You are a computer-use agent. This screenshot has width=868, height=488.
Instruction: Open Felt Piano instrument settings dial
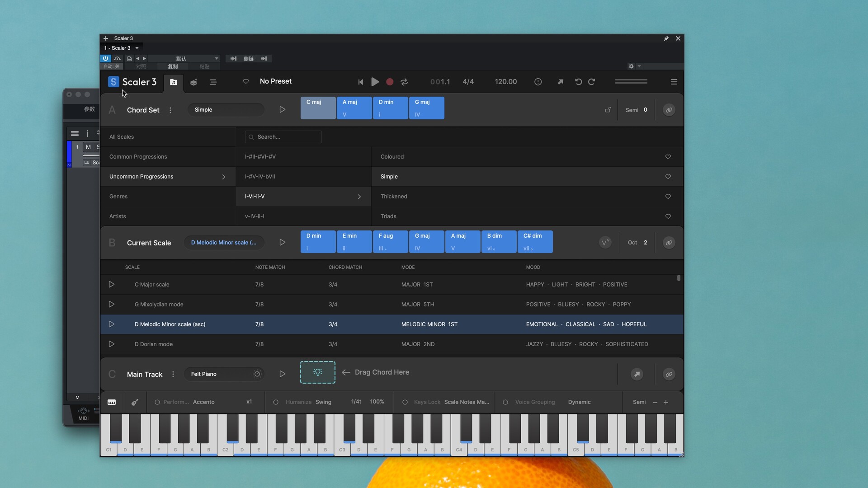257,374
